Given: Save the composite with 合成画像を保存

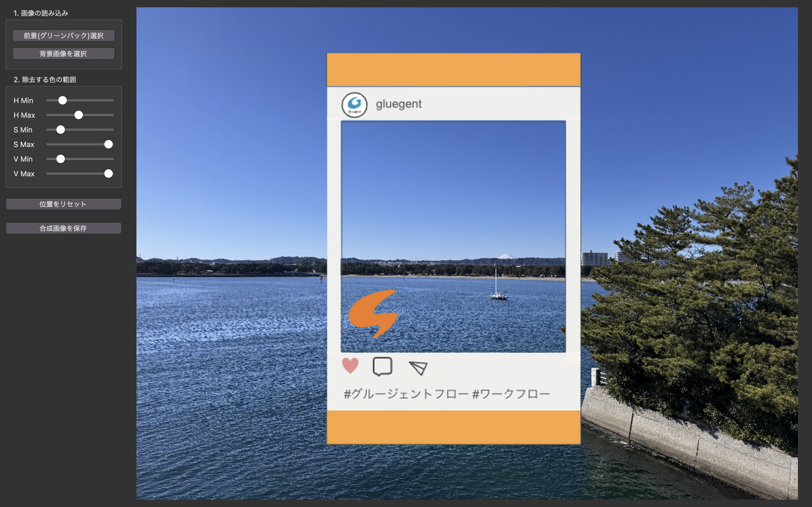Looking at the screenshot, I should click(x=63, y=228).
